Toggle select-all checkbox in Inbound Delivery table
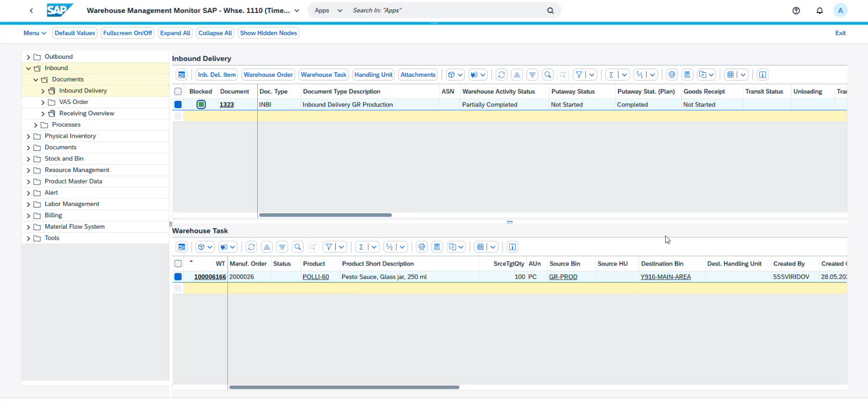Viewport: 868px width, 407px height. tap(178, 91)
